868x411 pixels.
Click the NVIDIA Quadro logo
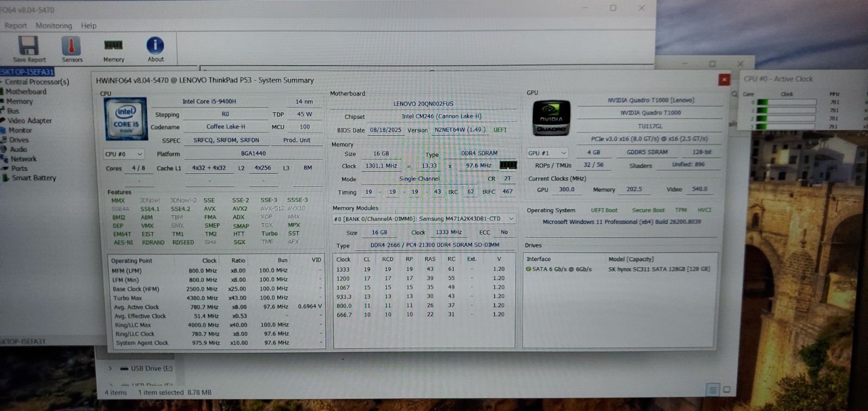pos(551,118)
